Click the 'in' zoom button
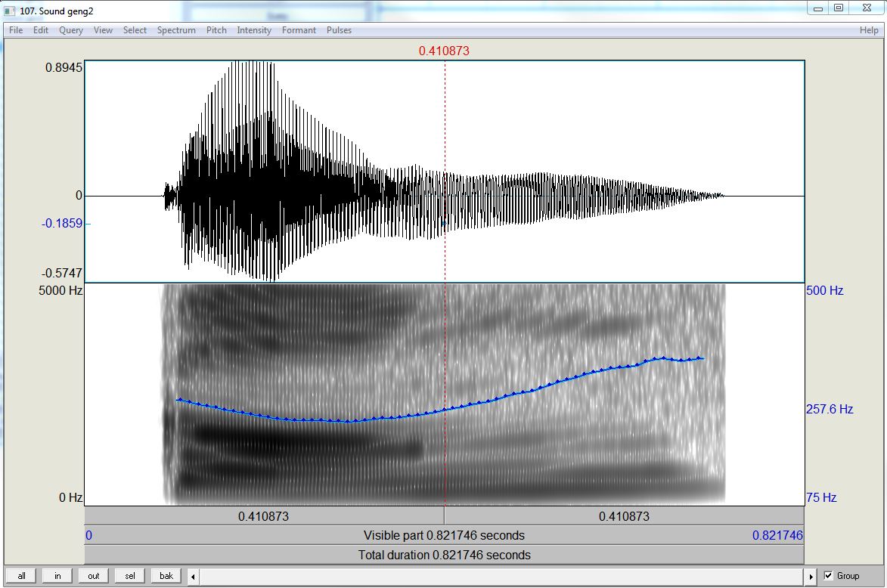Viewport: 887px width, 588px height. 57,576
